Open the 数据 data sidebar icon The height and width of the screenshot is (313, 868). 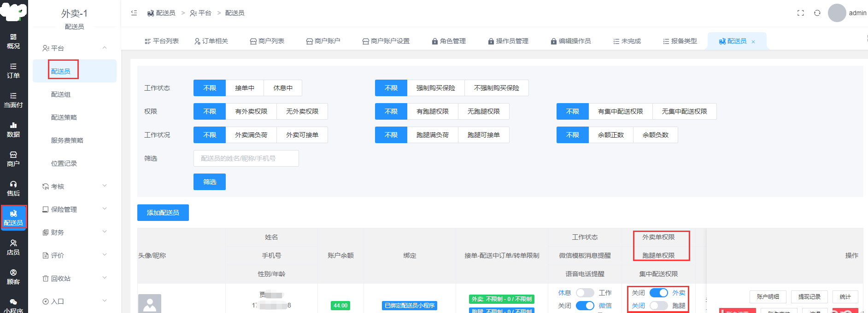coord(13,129)
